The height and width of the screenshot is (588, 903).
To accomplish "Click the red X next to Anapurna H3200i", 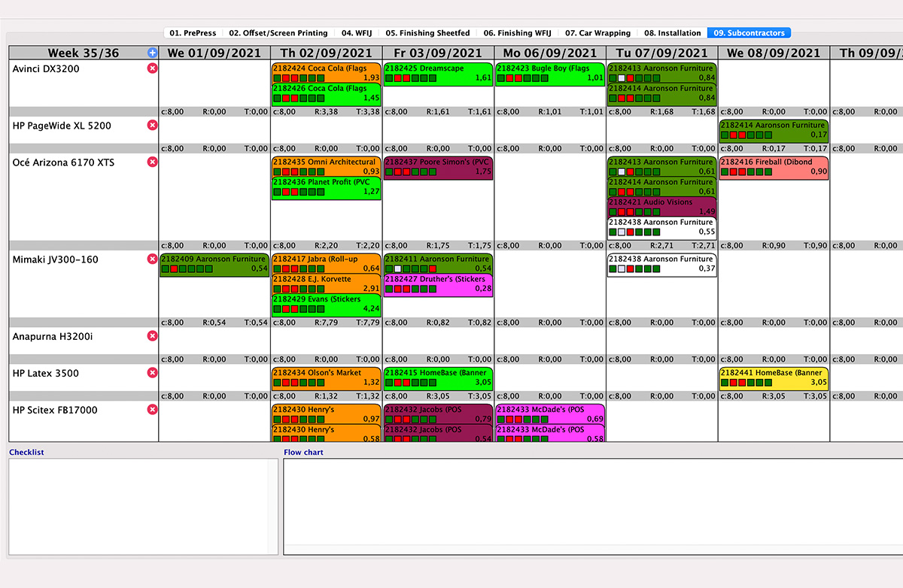I will pyautogui.click(x=152, y=336).
